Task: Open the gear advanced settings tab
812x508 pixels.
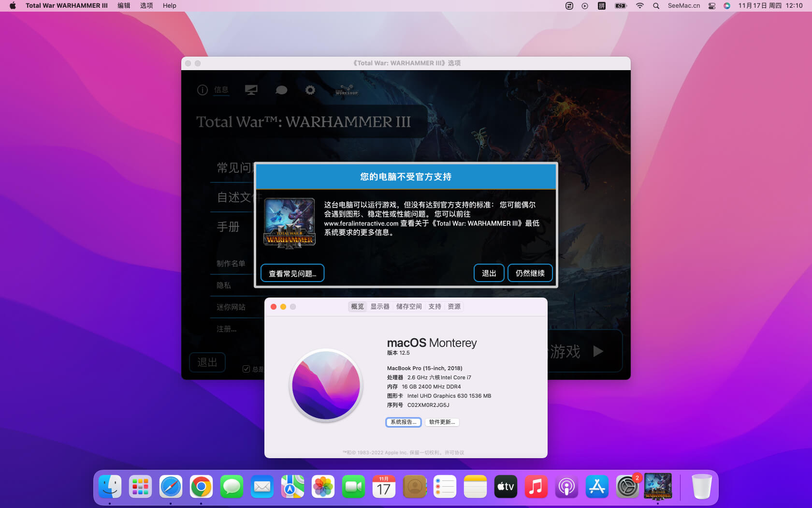Action: click(310, 90)
